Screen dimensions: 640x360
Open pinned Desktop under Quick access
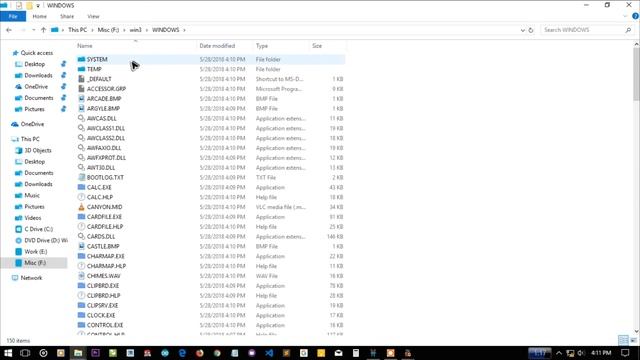(35, 64)
